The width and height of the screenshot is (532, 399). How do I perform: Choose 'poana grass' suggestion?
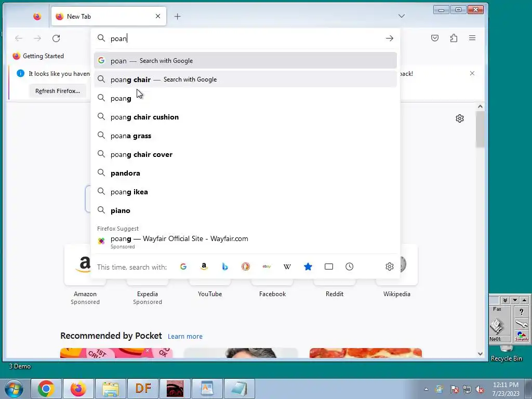(245, 136)
